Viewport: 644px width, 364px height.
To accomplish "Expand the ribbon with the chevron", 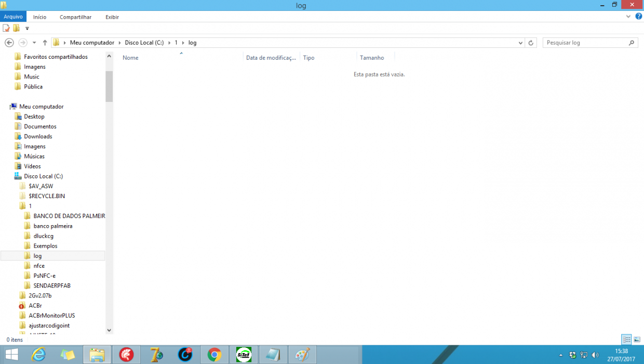I will tap(629, 17).
